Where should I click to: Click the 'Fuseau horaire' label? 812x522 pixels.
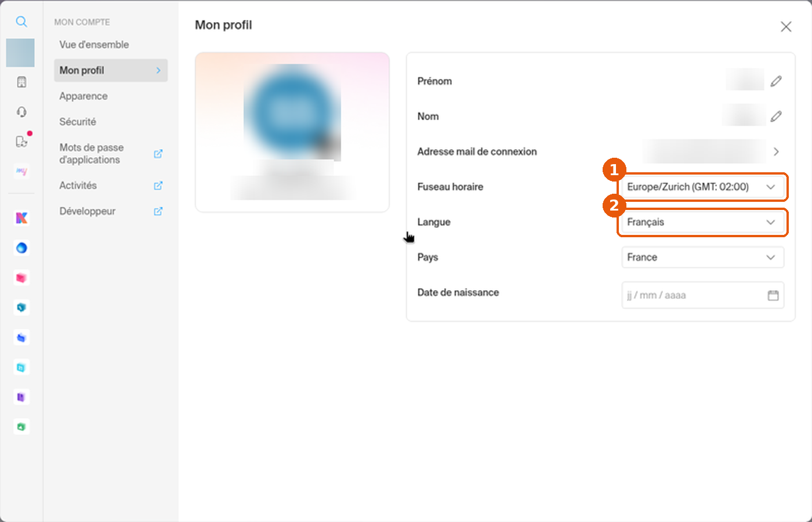click(x=450, y=187)
